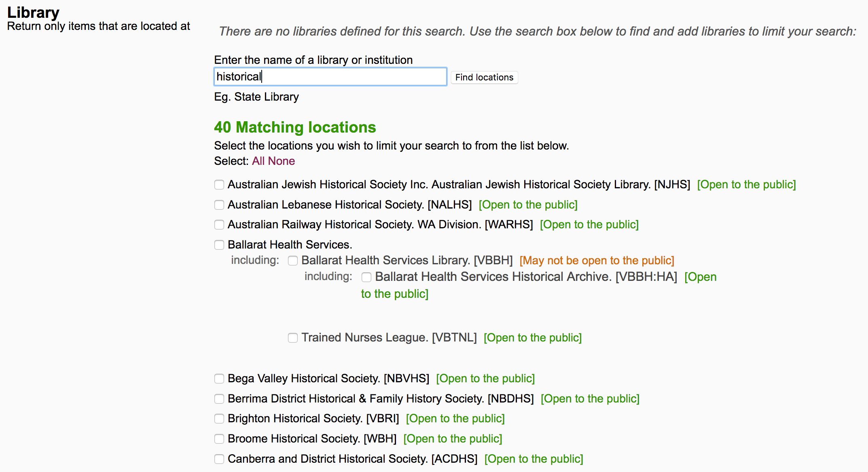
Task: Select Bega Valley Historical Society checkbox
Action: point(219,379)
